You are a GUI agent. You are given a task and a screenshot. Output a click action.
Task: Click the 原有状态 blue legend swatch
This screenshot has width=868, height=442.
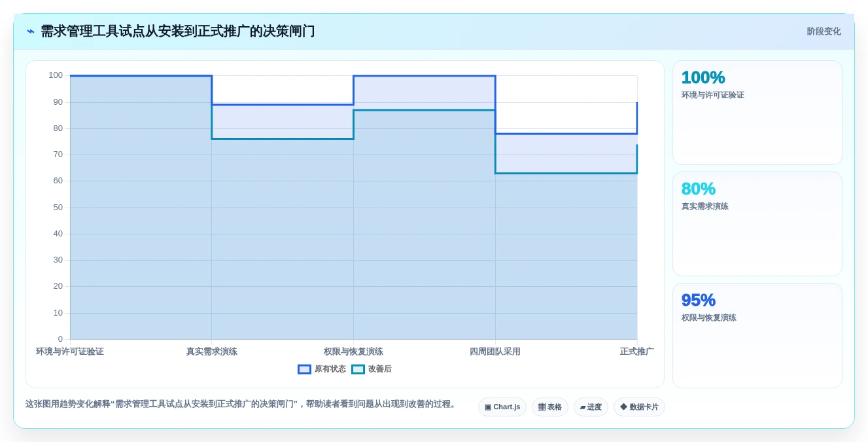304,369
